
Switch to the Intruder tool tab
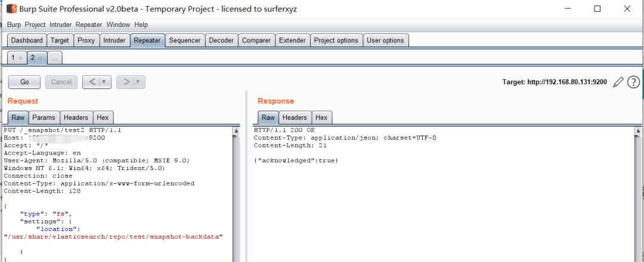tap(114, 41)
